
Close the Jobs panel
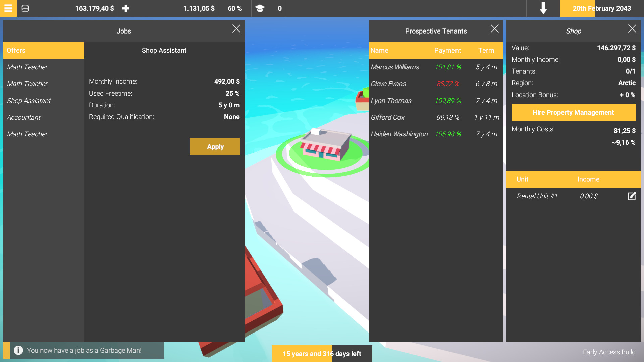coord(236,29)
